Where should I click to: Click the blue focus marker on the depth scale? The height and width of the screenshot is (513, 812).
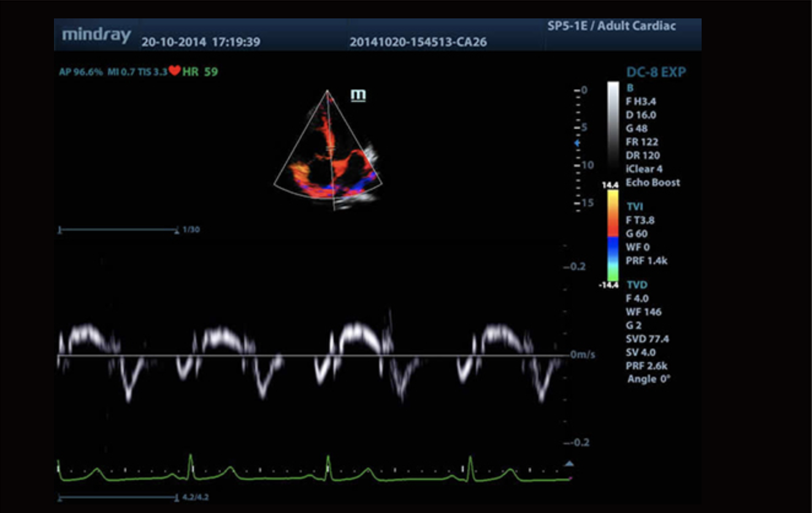(576, 142)
